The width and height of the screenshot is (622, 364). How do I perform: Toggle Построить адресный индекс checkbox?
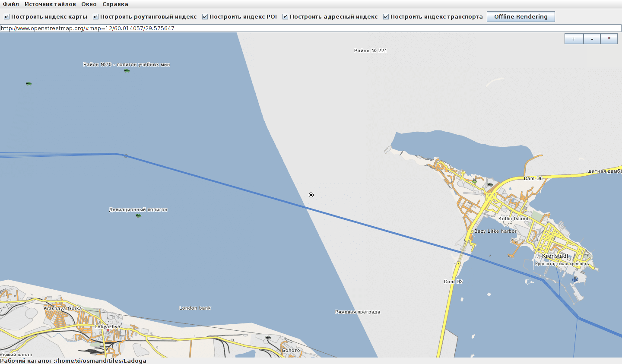pyautogui.click(x=285, y=17)
